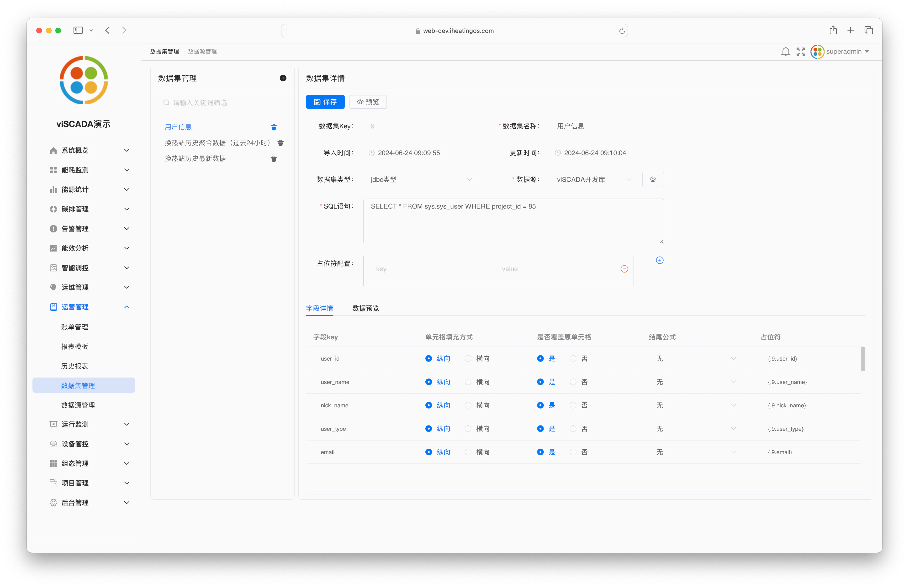The height and width of the screenshot is (588, 909).
Task: Select 横向 fill for the email field
Action: [x=477, y=452]
